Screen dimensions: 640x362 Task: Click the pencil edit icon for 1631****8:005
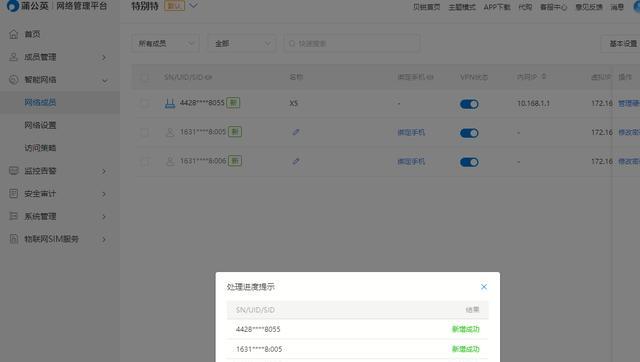[296, 132]
